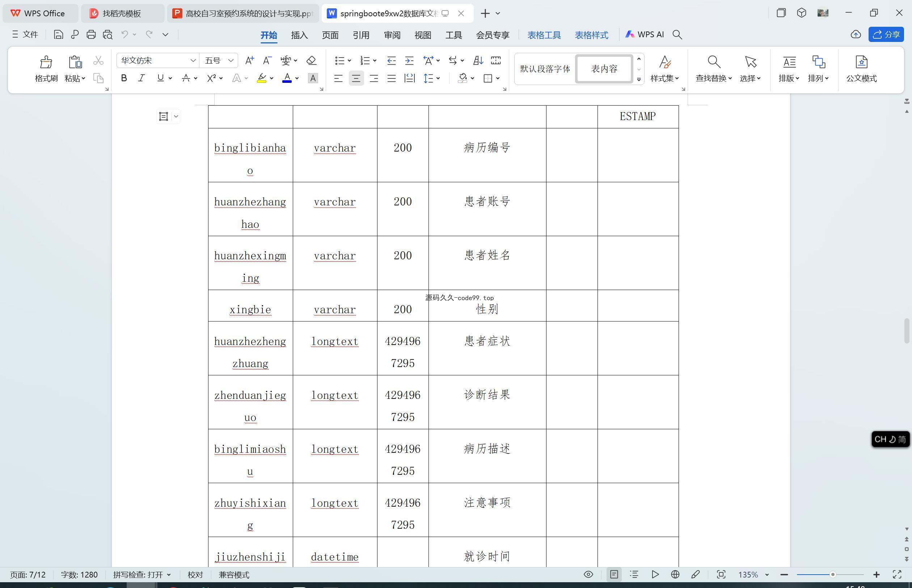Open the References (引用) tab

pos(361,35)
